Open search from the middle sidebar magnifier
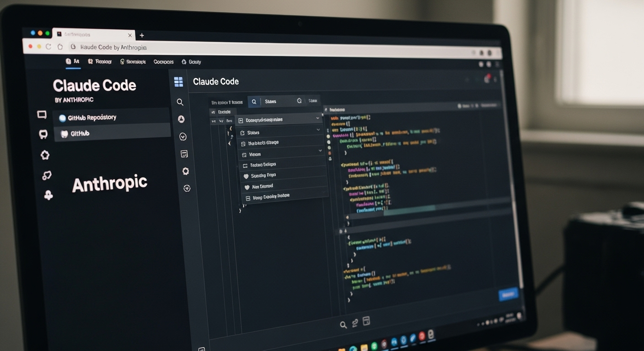This screenshot has height=351, width=644. (180, 102)
